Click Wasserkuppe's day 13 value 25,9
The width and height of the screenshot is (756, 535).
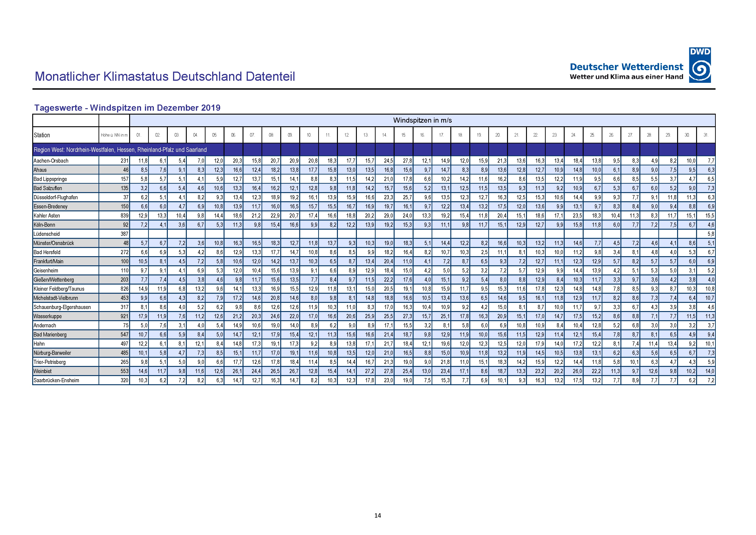(369, 316)
